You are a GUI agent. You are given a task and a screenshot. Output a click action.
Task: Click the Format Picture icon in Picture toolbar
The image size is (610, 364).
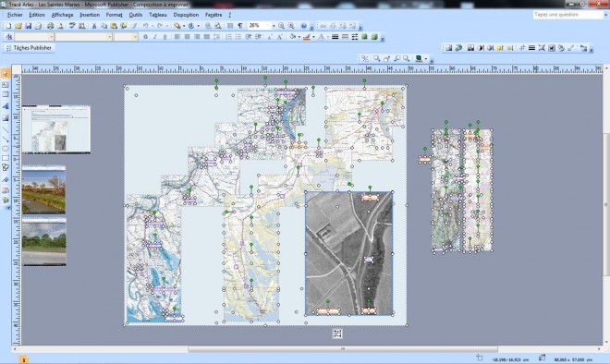pos(561,48)
